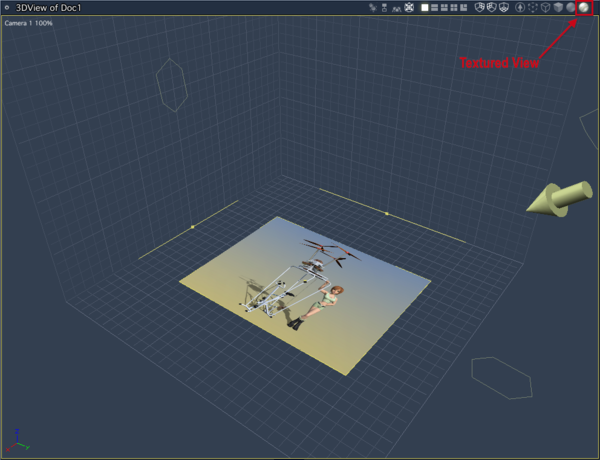Image resolution: width=600 pixels, height=460 pixels.
Task: Toggle the third working box plane icon
Action: (x=504, y=7)
